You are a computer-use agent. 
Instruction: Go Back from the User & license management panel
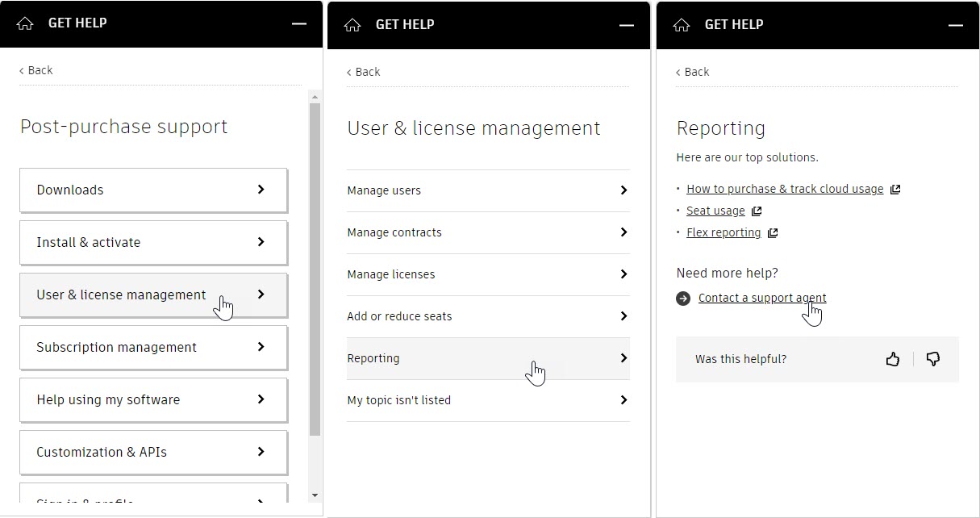(x=364, y=72)
